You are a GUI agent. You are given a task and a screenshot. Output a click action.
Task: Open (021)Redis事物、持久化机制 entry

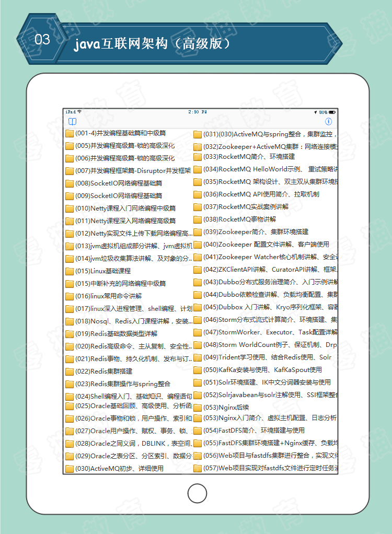[x=134, y=358]
